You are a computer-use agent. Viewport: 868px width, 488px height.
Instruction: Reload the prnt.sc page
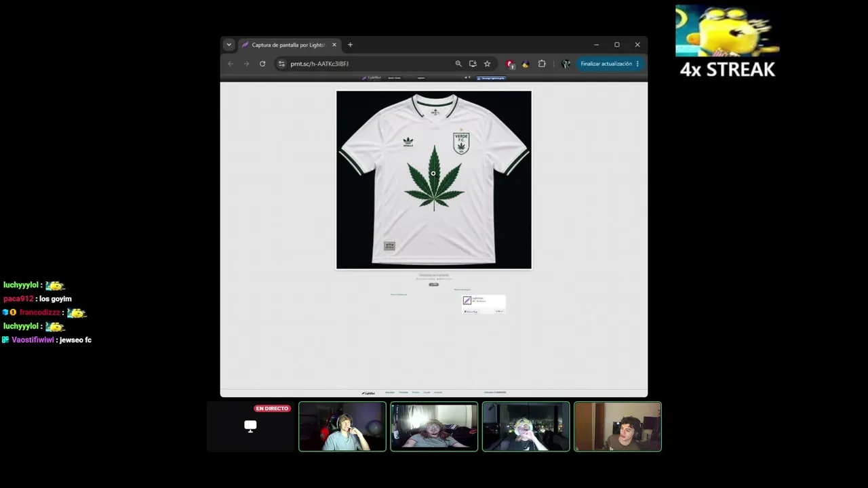[262, 64]
